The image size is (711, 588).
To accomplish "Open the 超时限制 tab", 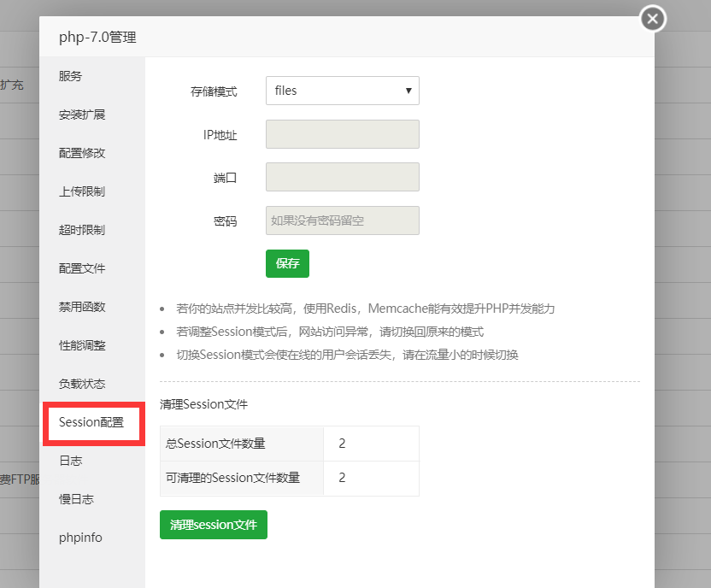I will coord(82,230).
